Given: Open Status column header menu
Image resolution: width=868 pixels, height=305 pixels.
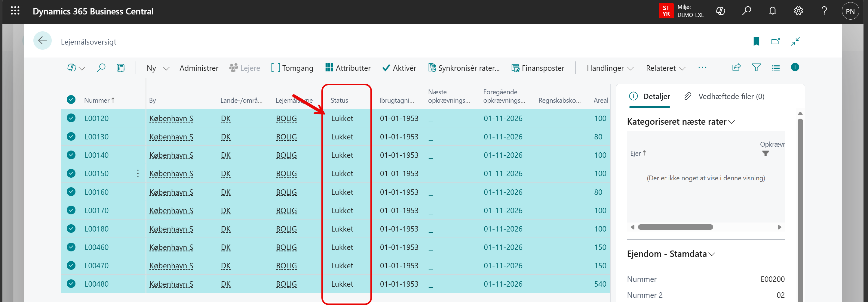Looking at the screenshot, I should tap(339, 100).
